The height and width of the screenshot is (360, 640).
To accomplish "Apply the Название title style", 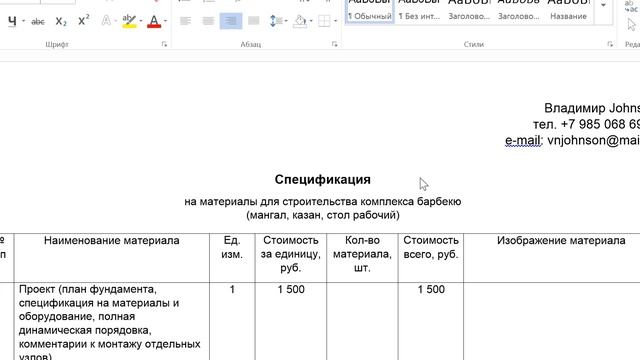I will coord(568,11).
